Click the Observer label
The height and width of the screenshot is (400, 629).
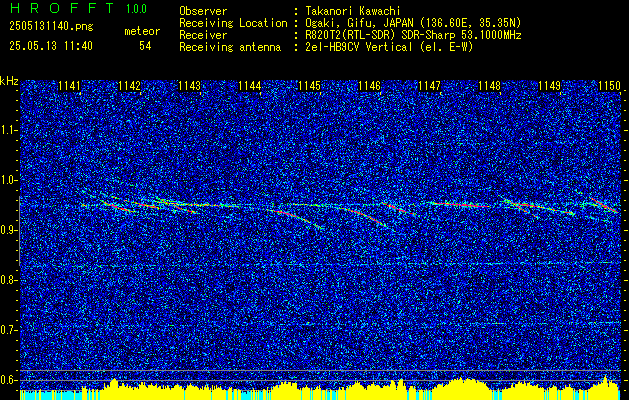pyautogui.click(x=203, y=11)
